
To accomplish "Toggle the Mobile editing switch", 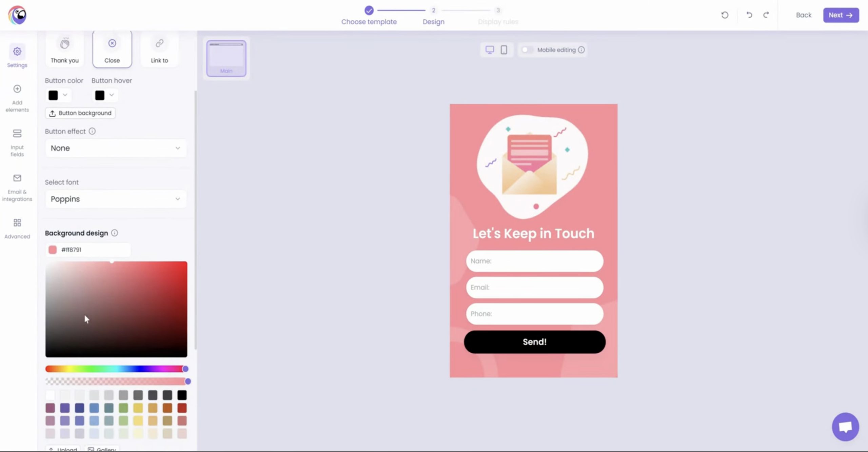I will tap(527, 50).
